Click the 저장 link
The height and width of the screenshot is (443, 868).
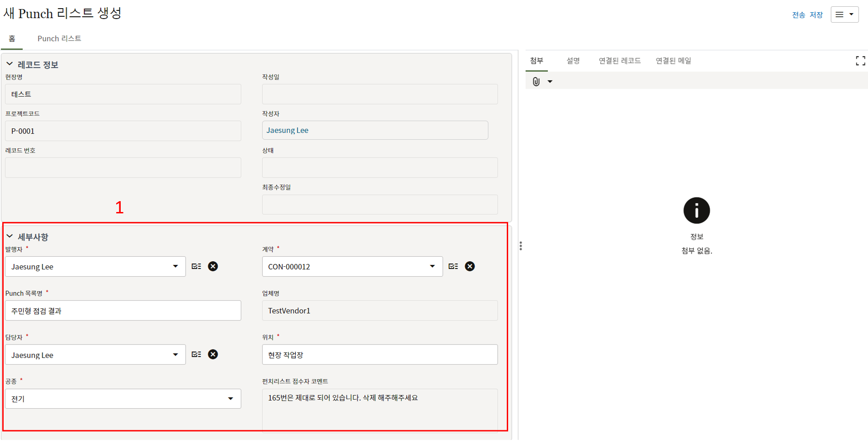click(x=816, y=15)
